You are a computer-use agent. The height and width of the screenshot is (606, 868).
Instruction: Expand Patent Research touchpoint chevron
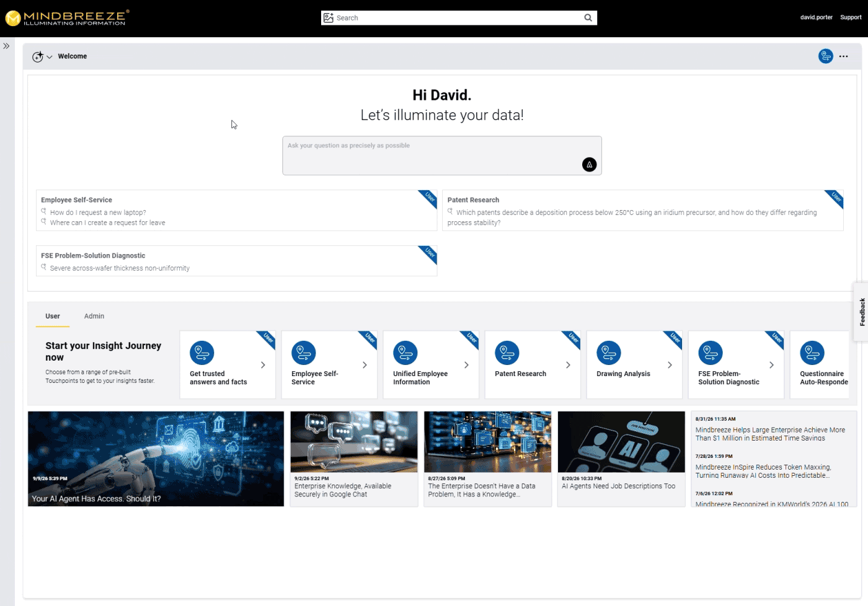coord(568,365)
